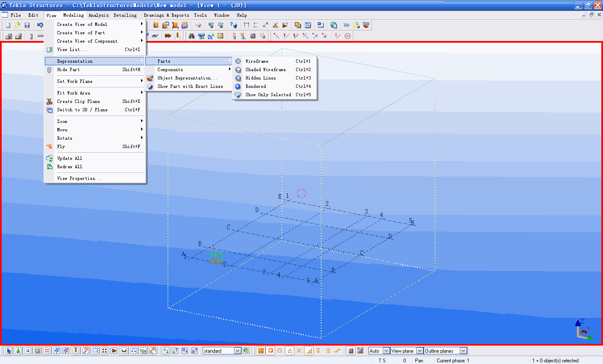Open the Analysis menu
This screenshot has width=603, height=364.
(x=99, y=15)
